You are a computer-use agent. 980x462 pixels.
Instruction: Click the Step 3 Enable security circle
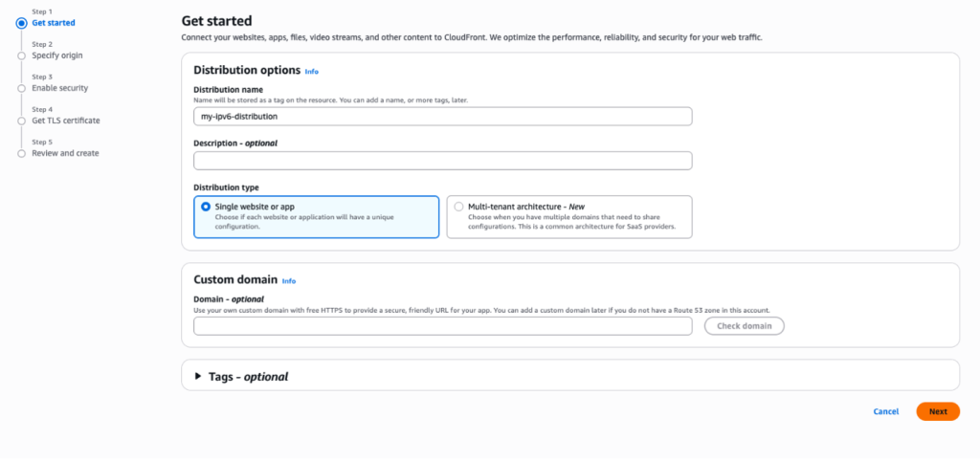[21, 88]
